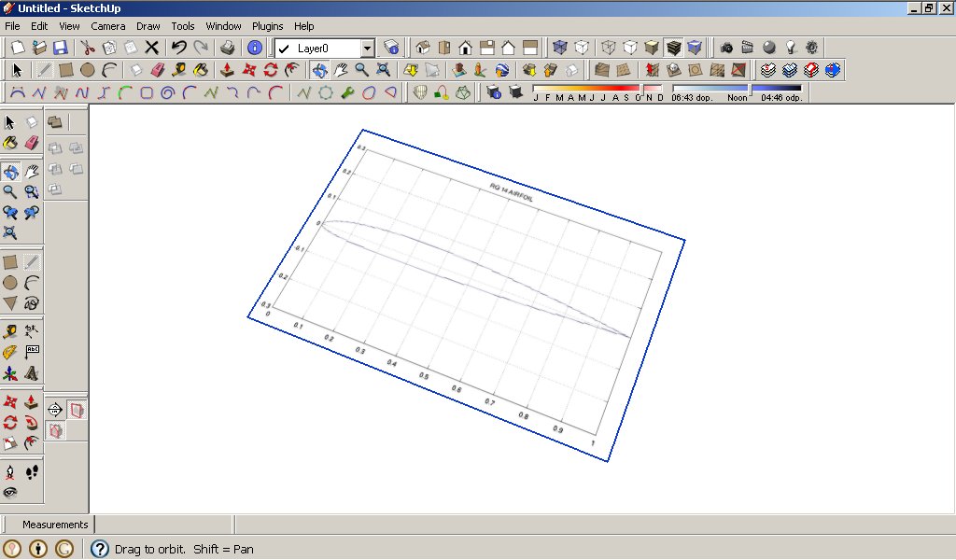Click the Save file icon
Viewport: 956px width, 560px height.
click(x=60, y=48)
